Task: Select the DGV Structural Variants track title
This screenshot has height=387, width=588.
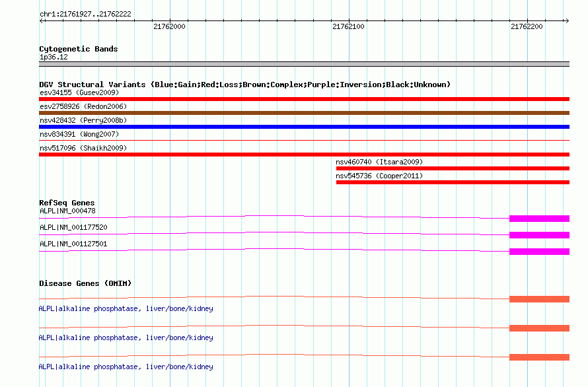Action: click(244, 85)
